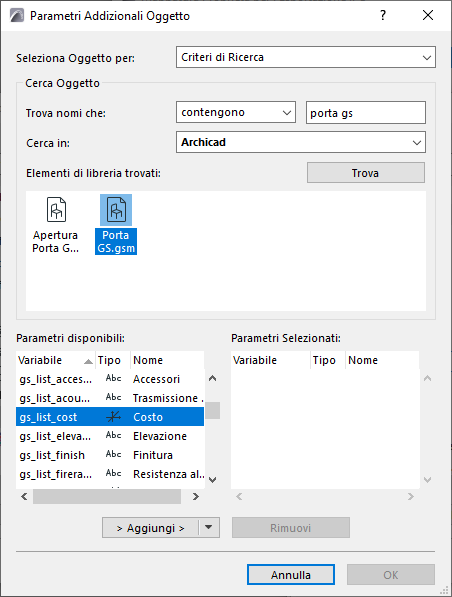Open the contengono condition dropdown
Image resolution: width=452 pixels, height=597 pixels.
point(236,112)
